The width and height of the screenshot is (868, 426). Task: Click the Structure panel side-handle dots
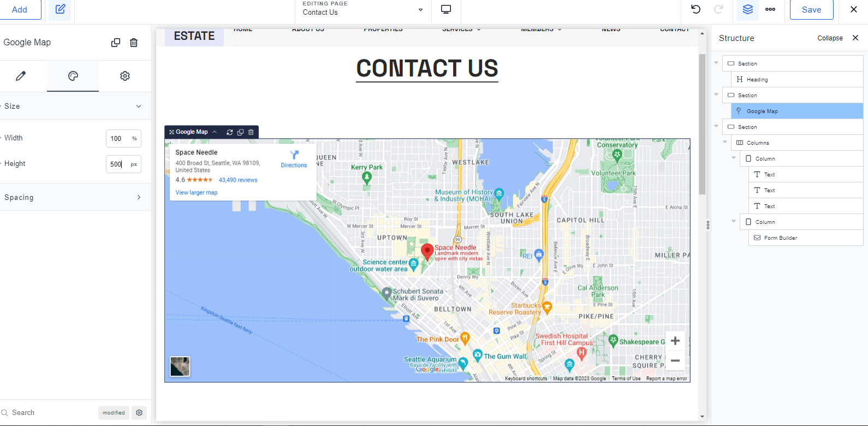tap(708, 225)
